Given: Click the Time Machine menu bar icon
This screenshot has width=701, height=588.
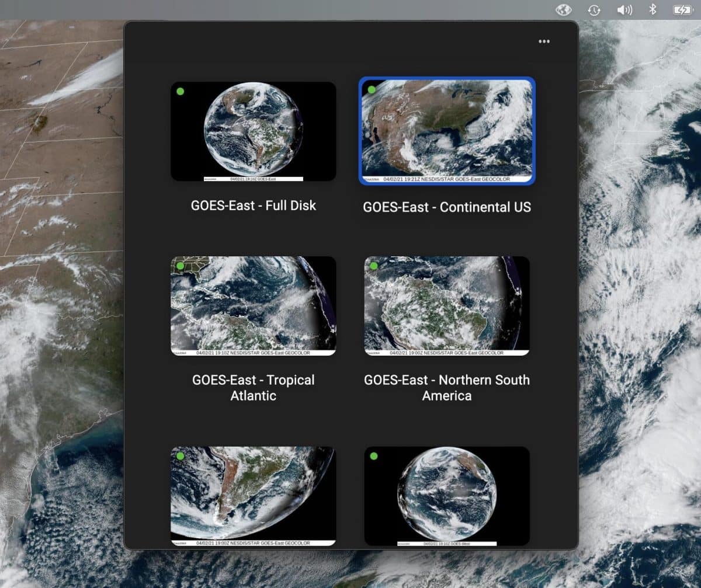Looking at the screenshot, I should [594, 9].
